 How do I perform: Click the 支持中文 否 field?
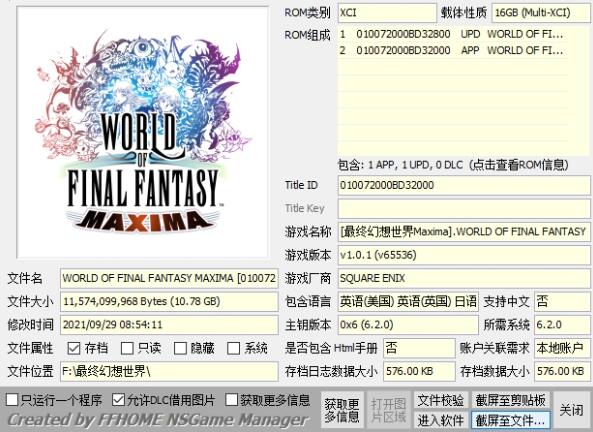click(x=562, y=301)
